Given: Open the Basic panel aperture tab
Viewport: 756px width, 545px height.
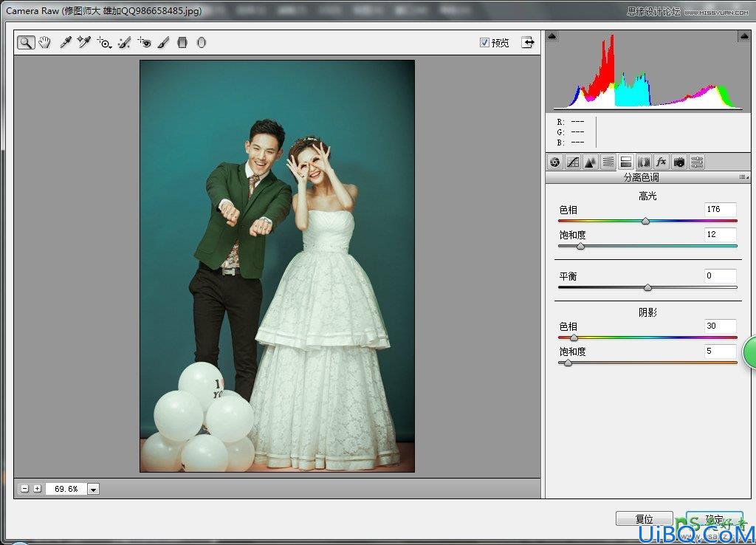Looking at the screenshot, I should [555, 162].
